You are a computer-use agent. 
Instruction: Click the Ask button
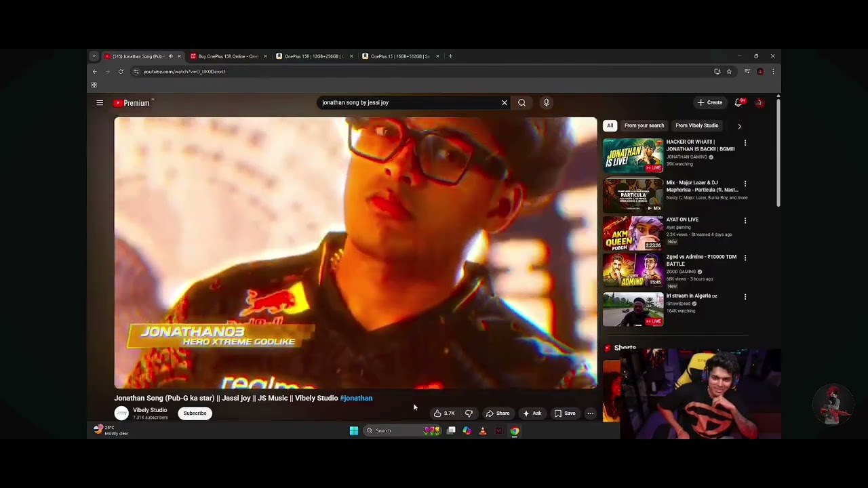[532, 413]
